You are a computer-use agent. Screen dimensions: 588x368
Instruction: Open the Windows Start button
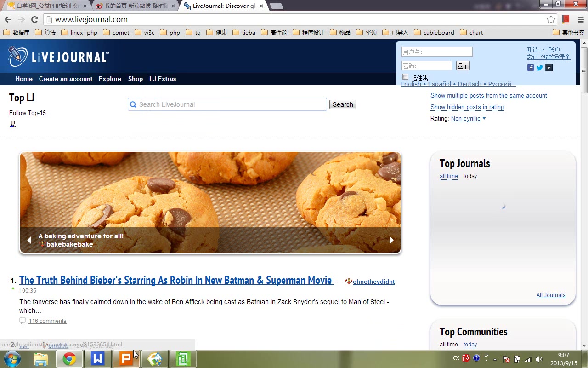pyautogui.click(x=12, y=359)
